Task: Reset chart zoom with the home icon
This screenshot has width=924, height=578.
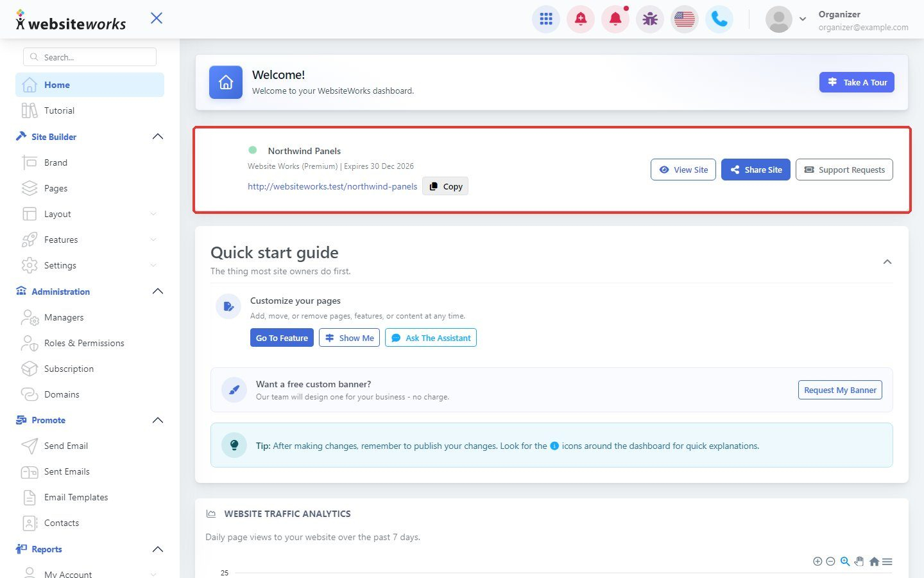Action: click(x=874, y=561)
